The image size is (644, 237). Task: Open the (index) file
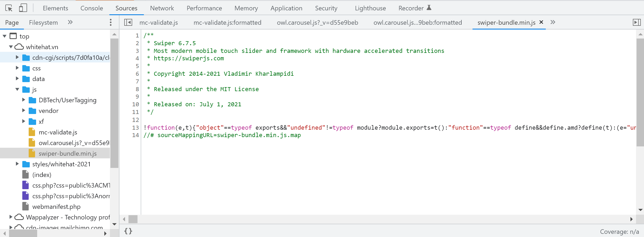pyautogui.click(x=42, y=175)
